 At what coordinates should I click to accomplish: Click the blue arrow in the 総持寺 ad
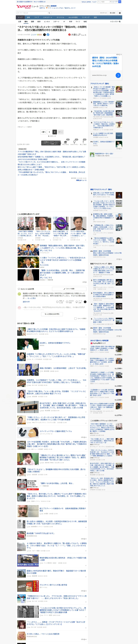pyautogui.click(x=118, y=75)
